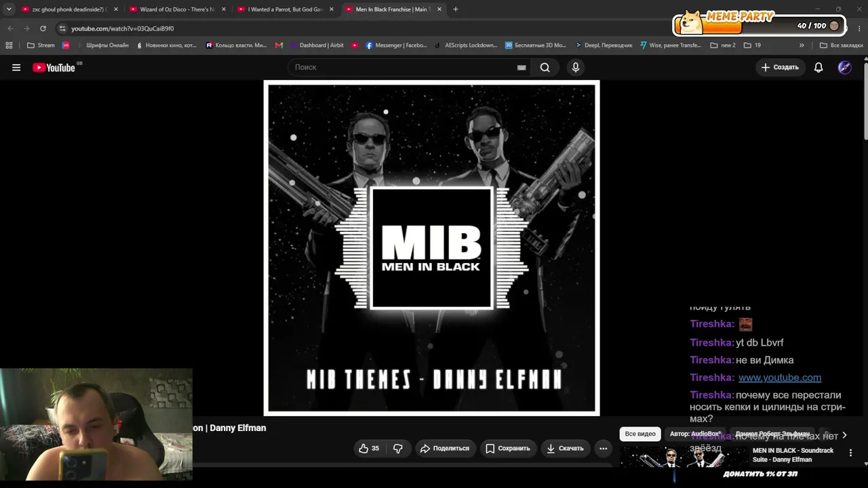Open the on-screen keyboard in search box
Screen dimensions: 868x488
pos(521,67)
